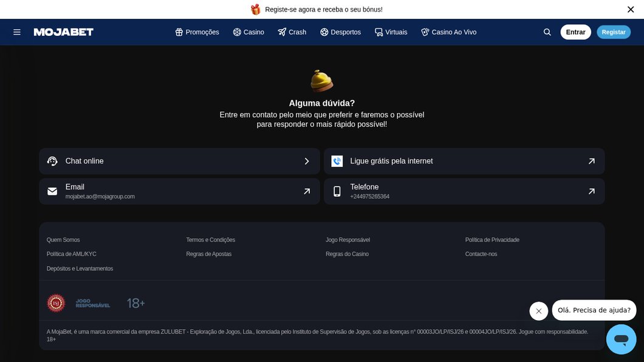Click the gift box icon in banner
Viewport: 644px width, 362px height.
click(255, 10)
